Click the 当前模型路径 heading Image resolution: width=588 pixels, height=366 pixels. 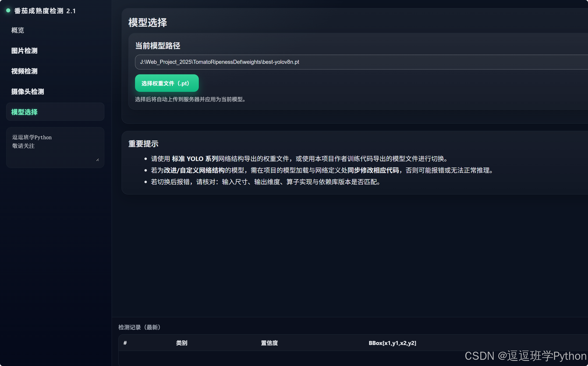[158, 46]
